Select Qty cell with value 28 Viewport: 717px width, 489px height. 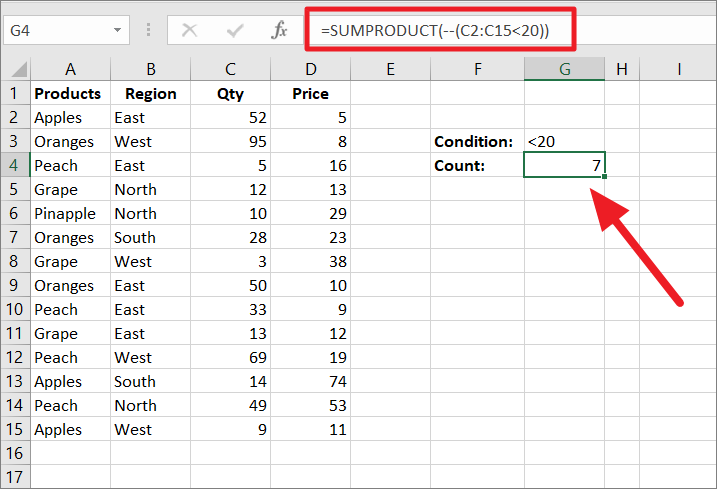(230, 237)
